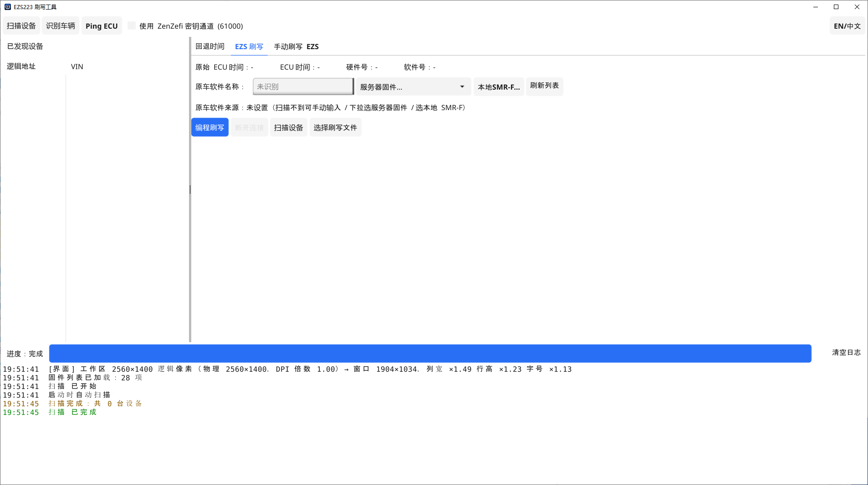Image resolution: width=868 pixels, height=485 pixels.
Task: Click the Ping ECU button
Action: coord(102,26)
